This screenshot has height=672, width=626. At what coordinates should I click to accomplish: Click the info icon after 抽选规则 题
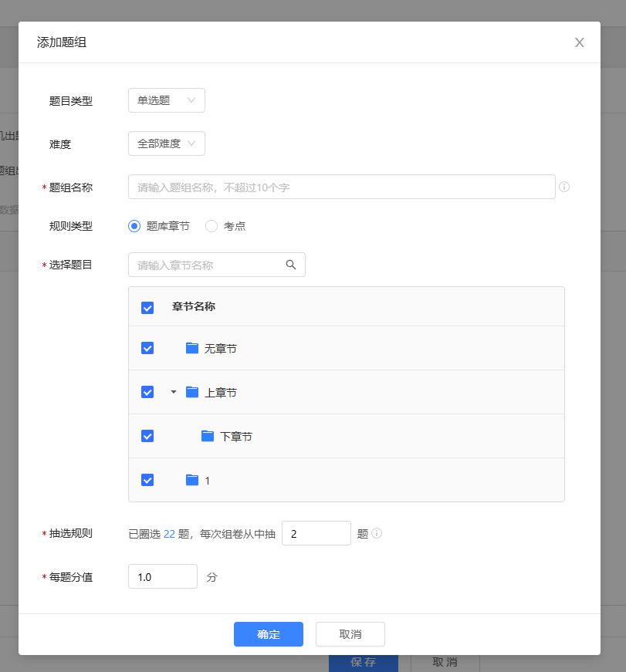[377, 533]
